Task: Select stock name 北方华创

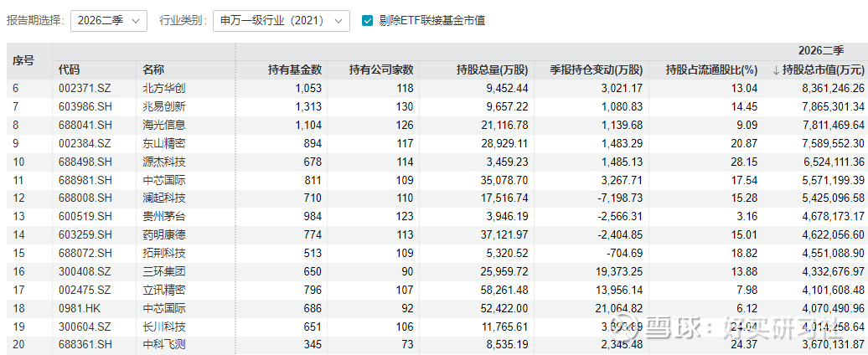Action: coord(164,88)
